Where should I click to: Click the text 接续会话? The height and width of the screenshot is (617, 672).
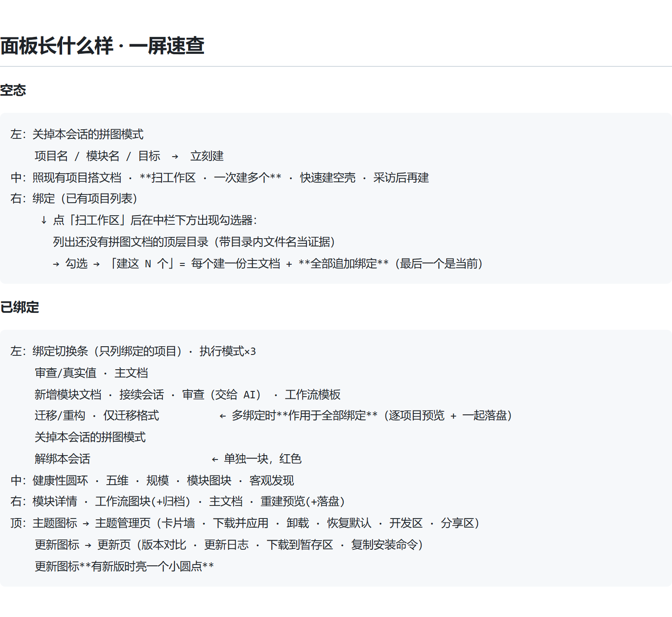[x=142, y=394]
